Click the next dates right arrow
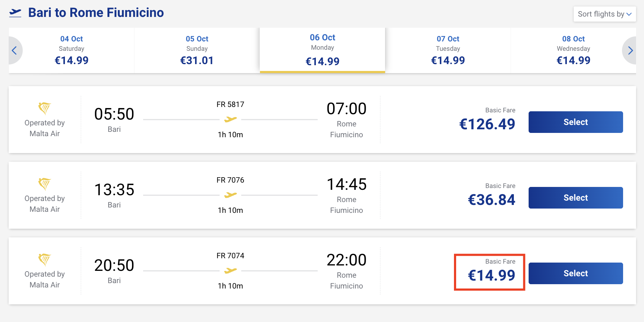This screenshot has width=644, height=322. pos(630,50)
